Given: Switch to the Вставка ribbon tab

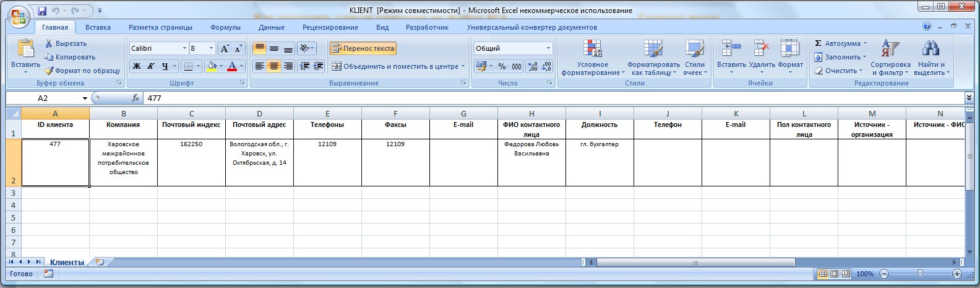Looking at the screenshot, I should (x=98, y=27).
